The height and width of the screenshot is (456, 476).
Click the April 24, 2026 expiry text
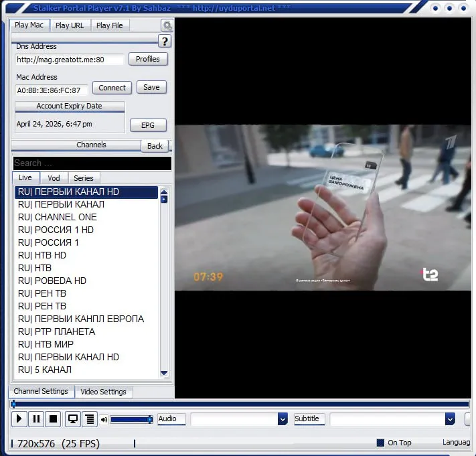point(54,124)
